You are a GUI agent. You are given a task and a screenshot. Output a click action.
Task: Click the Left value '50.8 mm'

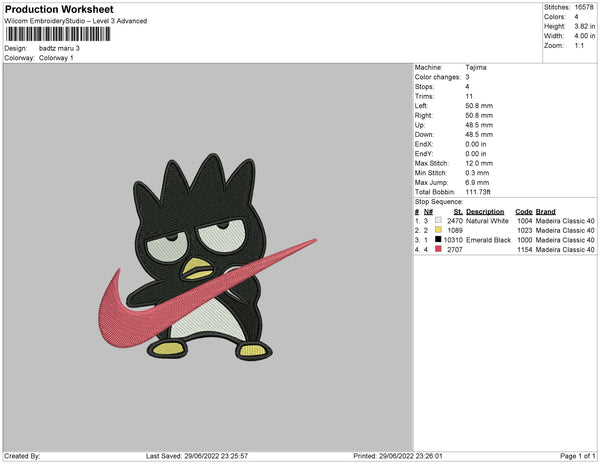pyautogui.click(x=479, y=106)
